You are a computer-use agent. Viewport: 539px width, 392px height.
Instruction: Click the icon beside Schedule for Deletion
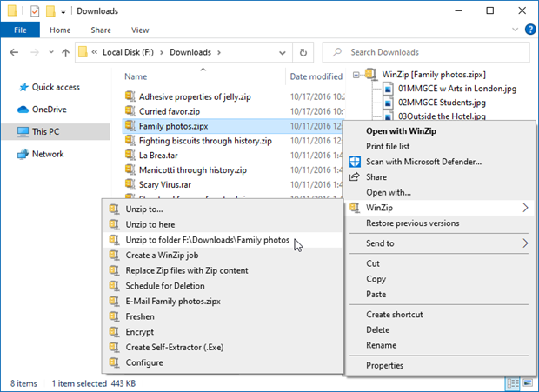[114, 285]
